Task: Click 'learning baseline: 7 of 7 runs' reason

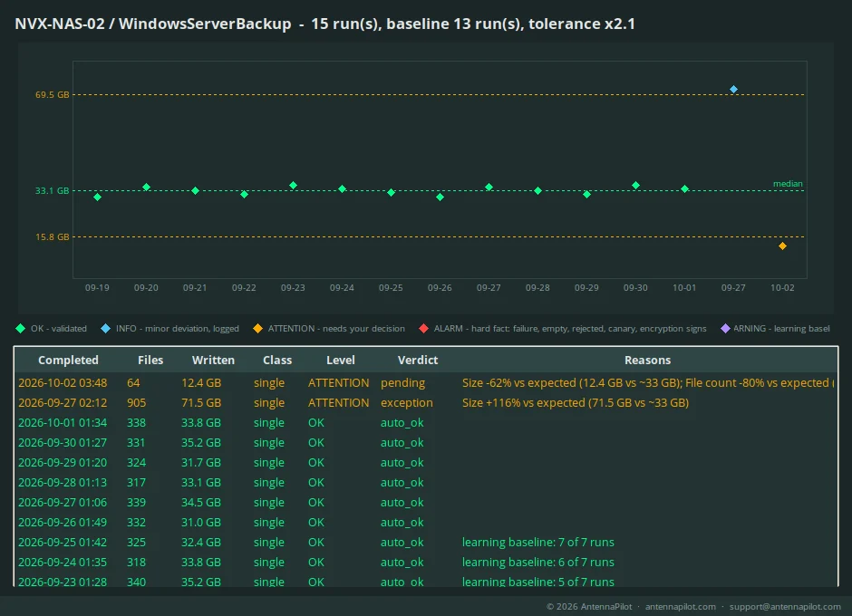Action: coord(537,542)
